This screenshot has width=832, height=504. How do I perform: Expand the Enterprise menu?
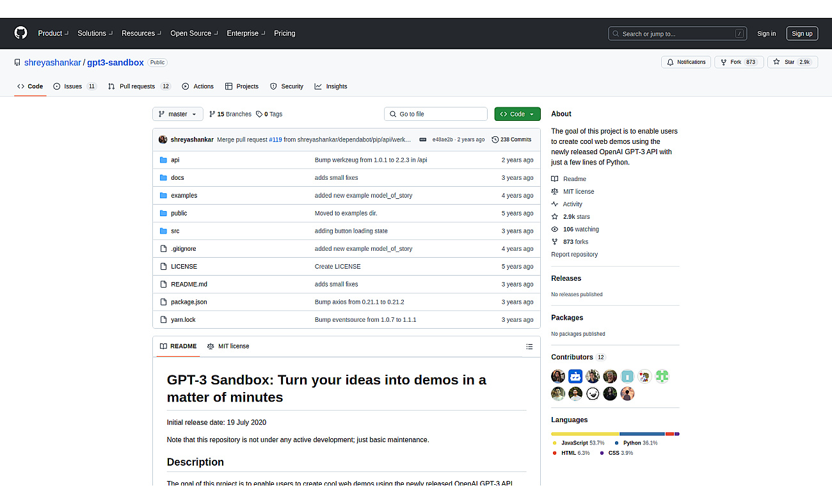point(246,33)
